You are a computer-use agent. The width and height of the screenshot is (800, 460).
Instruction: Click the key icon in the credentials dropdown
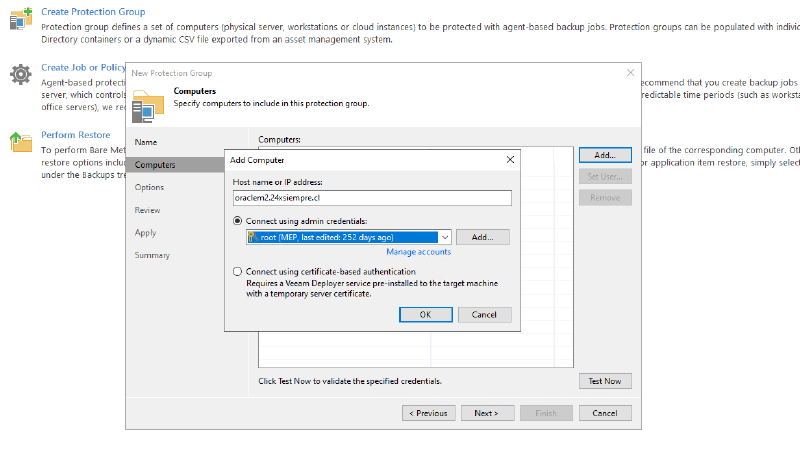point(254,237)
